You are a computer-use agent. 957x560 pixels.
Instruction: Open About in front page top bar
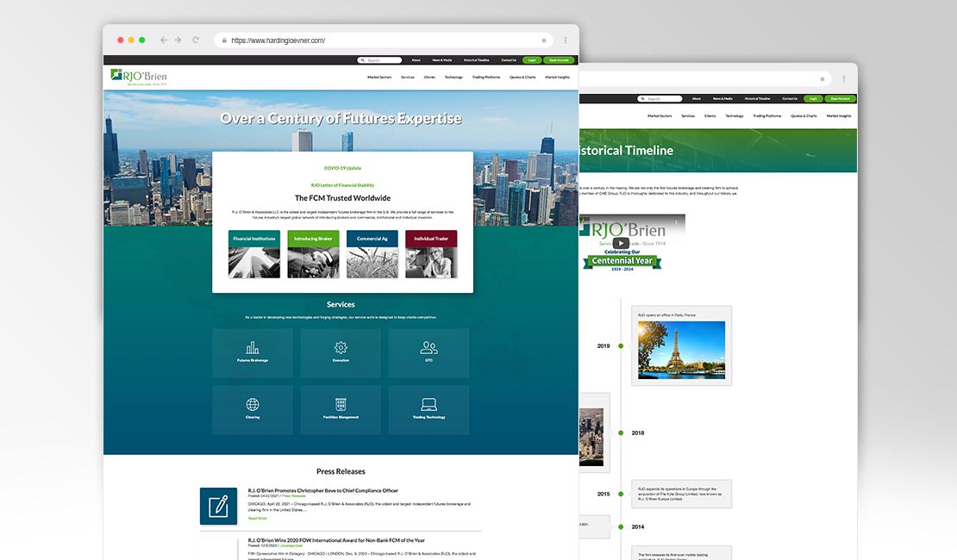[x=416, y=59]
